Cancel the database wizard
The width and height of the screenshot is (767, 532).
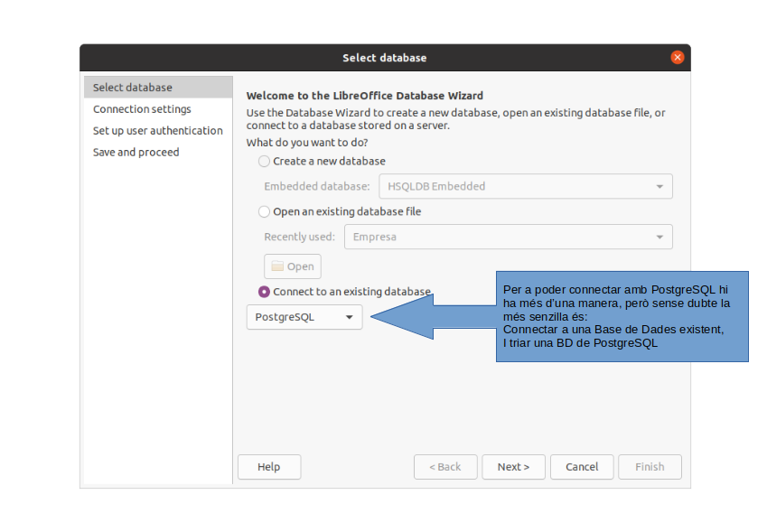[582, 467]
